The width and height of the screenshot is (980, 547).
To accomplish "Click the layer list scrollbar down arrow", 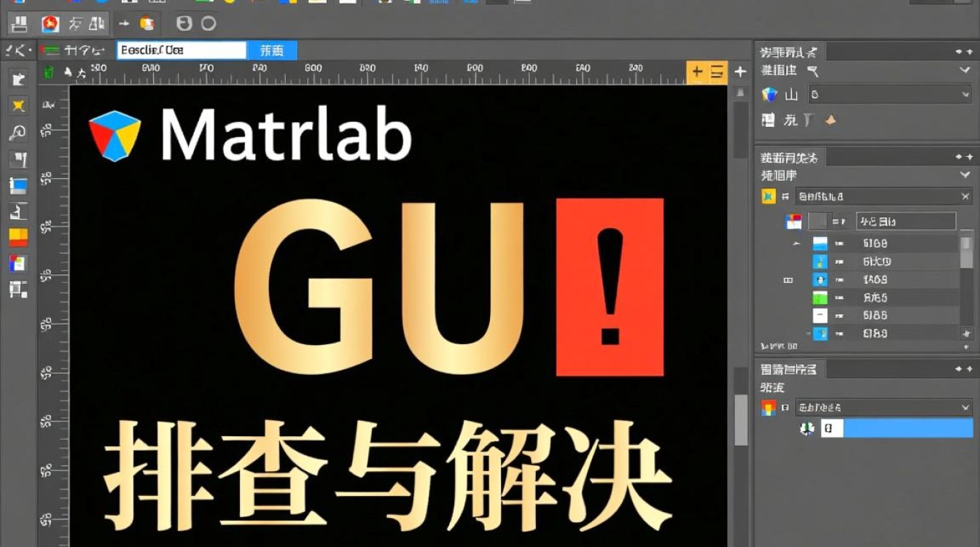I will [x=966, y=333].
